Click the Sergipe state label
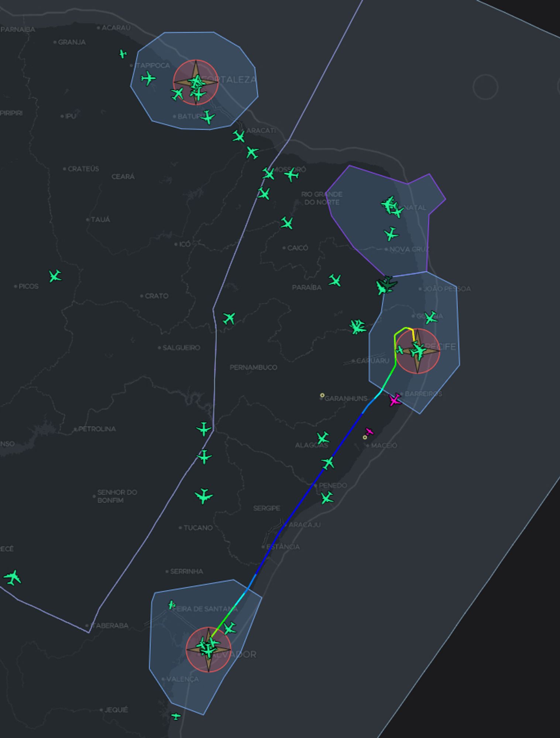Screen dimensions: 560x738 point(267,508)
